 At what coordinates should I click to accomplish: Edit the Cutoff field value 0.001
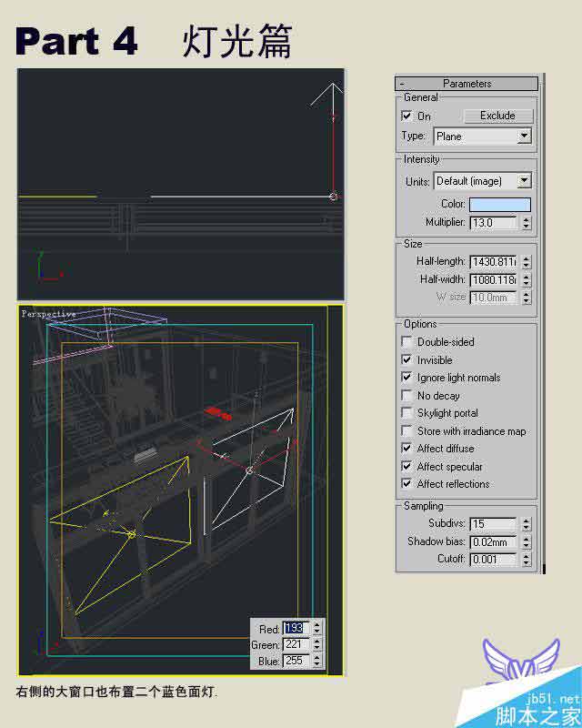tap(493, 560)
